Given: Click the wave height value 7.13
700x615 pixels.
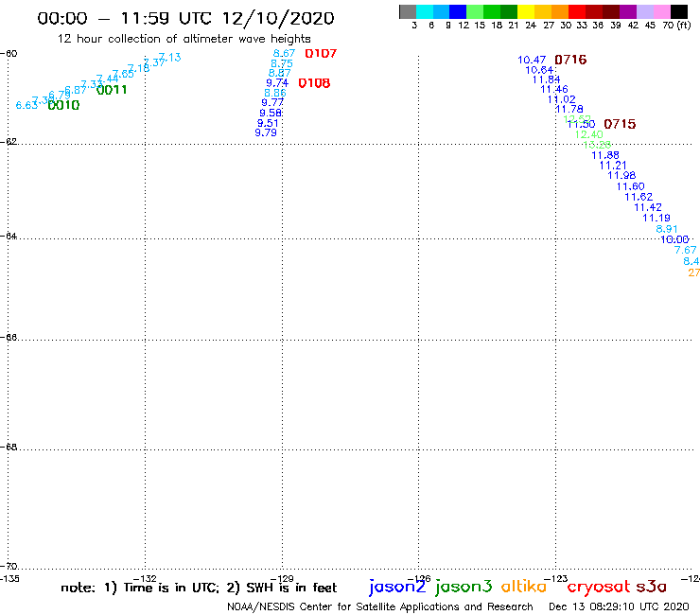Looking at the screenshot, I should tap(169, 57).
